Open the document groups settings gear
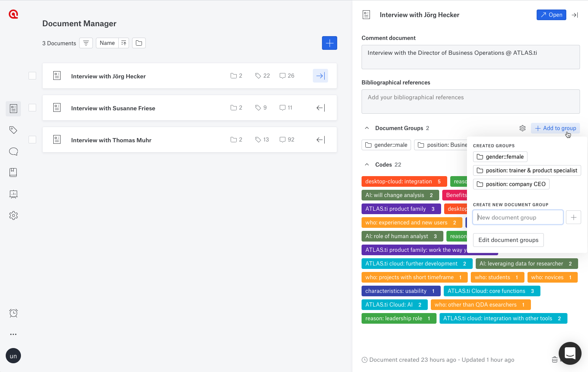This screenshot has width=588, height=372. pyautogui.click(x=522, y=128)
